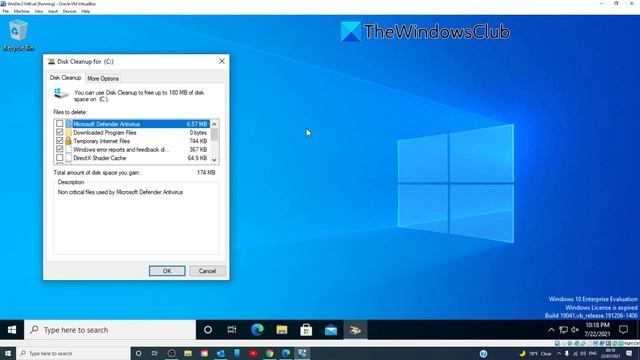
Task: Launch Microsoft Edge from the guest taskbar
Action: (x=257, y=330)
